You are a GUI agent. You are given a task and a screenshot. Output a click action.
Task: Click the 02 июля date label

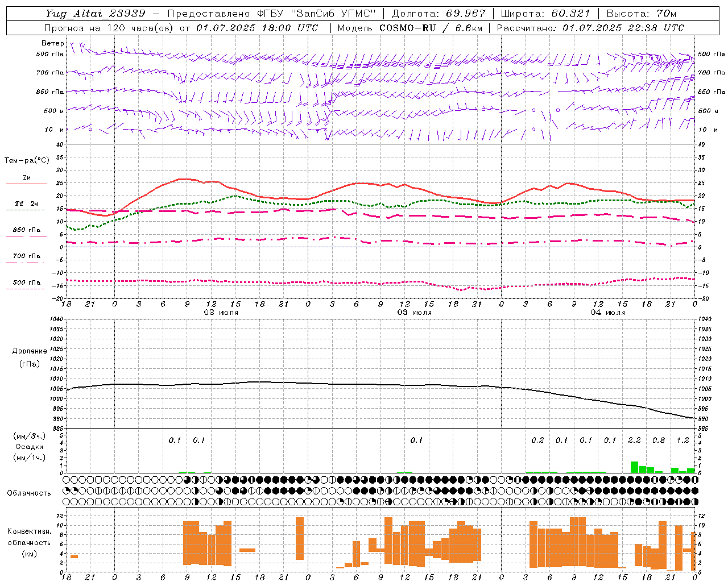pos(221,313)
